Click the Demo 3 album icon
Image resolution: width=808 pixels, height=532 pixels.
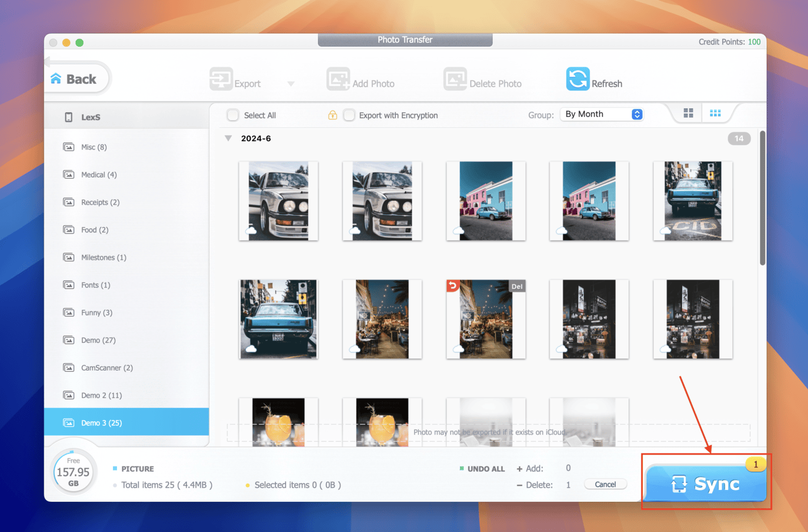click(x=69, y=423)
